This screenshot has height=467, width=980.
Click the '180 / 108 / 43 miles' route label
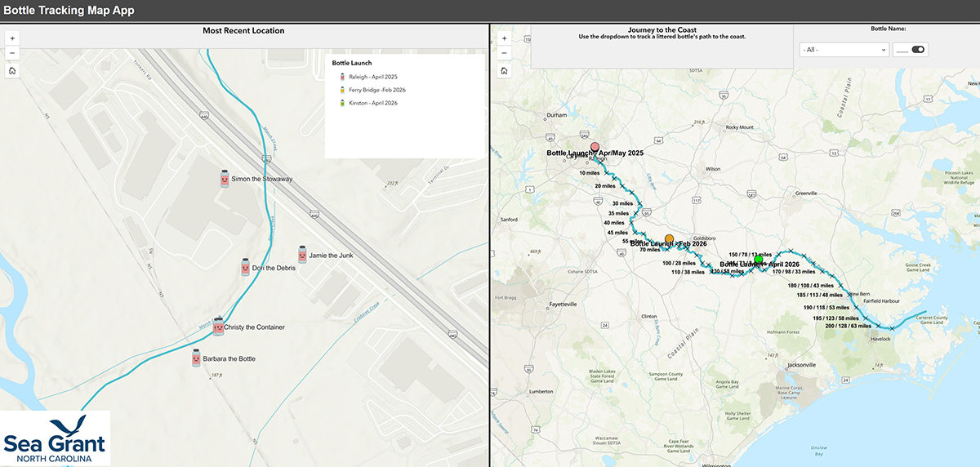[x=811, y=285]
